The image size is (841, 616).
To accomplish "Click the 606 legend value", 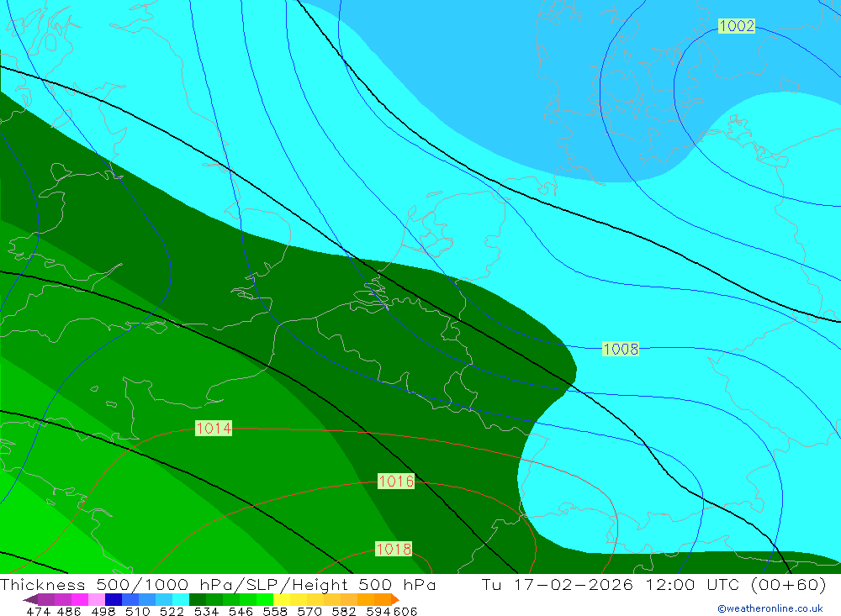I will tap(405, 611).
